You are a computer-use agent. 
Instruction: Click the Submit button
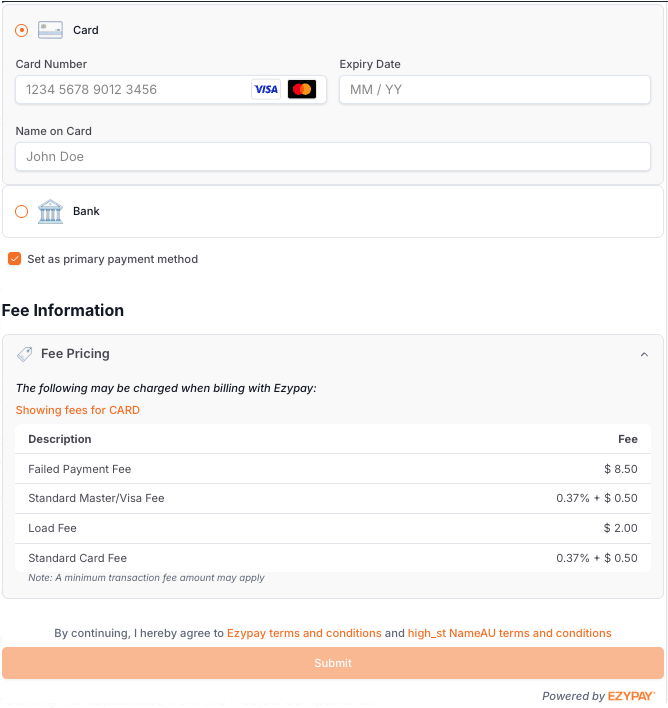click(333, 663)
